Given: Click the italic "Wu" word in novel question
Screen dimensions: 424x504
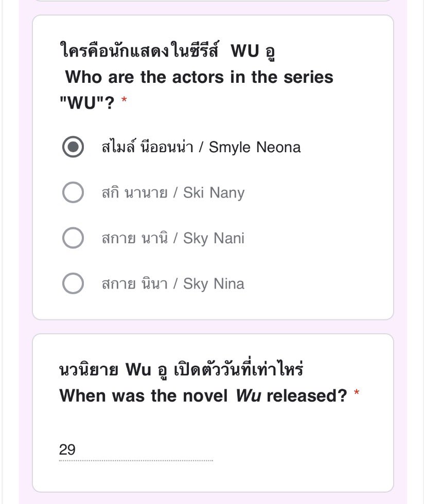Looking at the screenshot, I should [x=249, y=395].
